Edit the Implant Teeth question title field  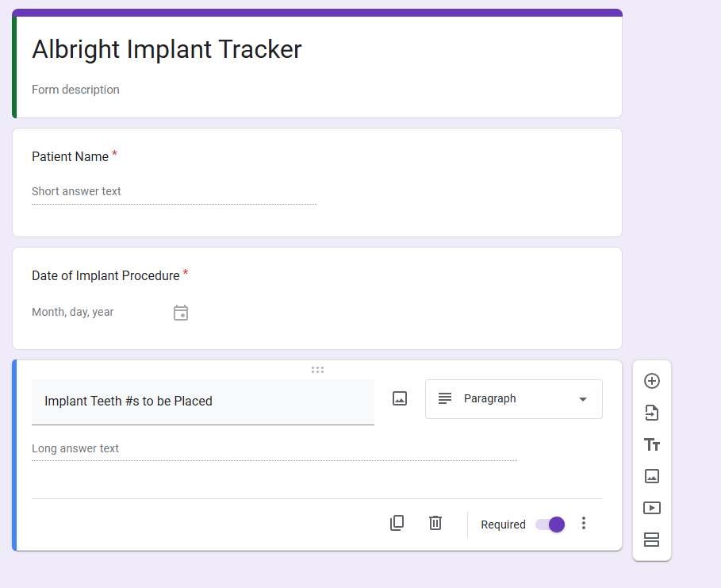tap(203, 402)
